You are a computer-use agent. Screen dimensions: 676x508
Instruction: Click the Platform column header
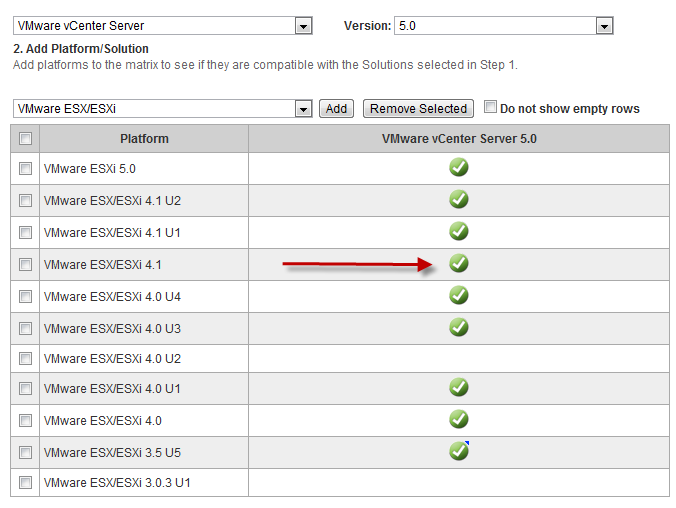click(x=144, y=139)
